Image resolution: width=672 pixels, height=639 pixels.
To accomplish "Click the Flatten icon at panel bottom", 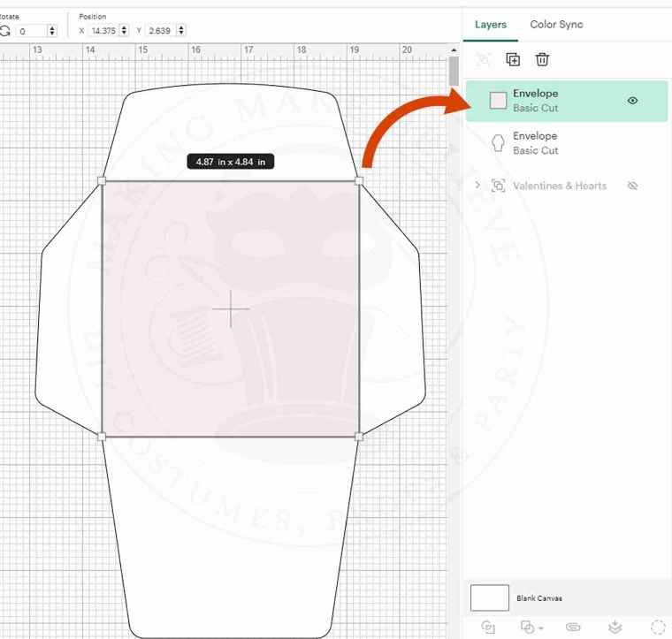I will click(615, 627).
